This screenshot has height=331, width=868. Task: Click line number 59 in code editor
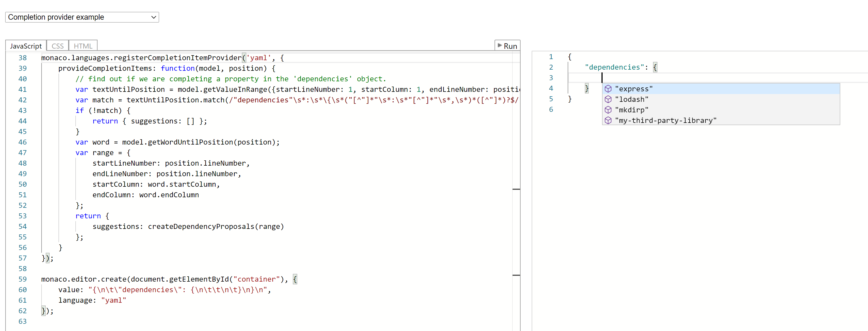(x=22, y=279)
